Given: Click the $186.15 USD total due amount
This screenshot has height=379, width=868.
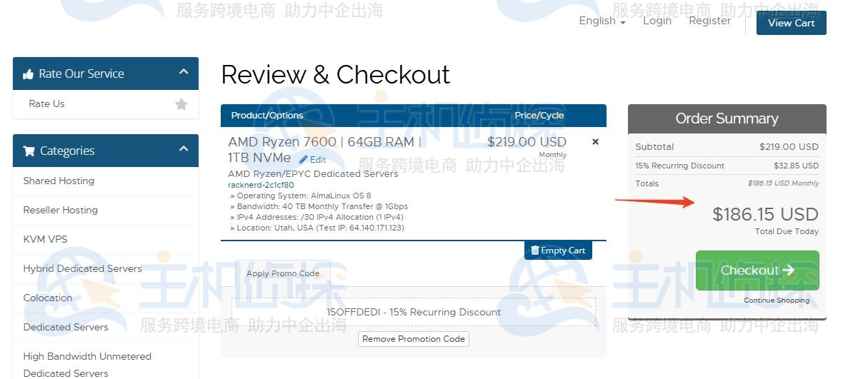Looking at the screenshot, I should 765,214.
